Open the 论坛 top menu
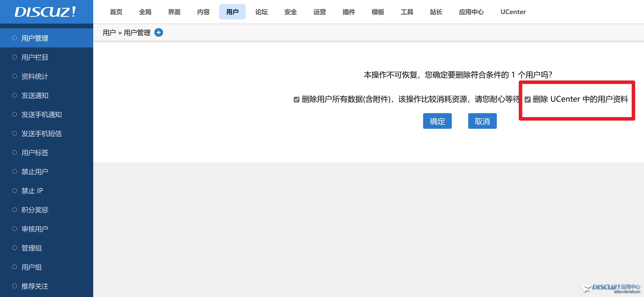 (261, 12)
